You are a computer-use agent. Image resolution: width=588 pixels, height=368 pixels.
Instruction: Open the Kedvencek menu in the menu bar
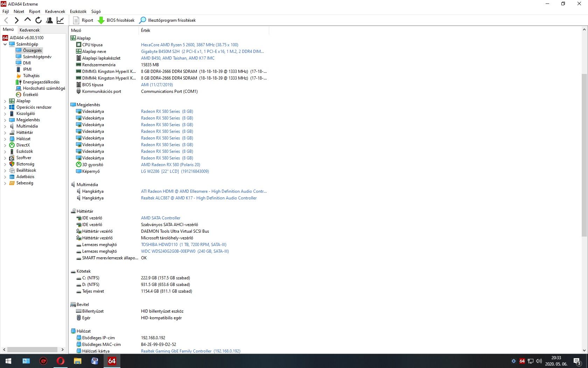[x=55, y=12]
